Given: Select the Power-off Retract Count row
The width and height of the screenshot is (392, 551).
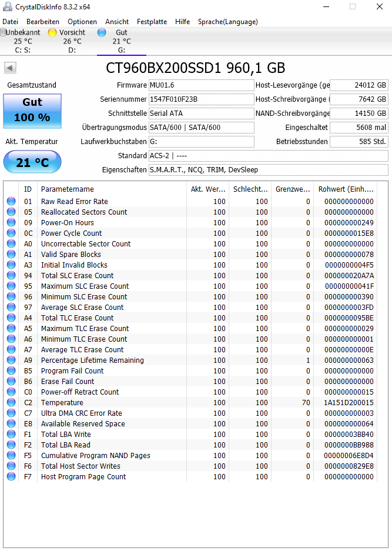Looking at the screenshot, I should (x=190, y=392).
